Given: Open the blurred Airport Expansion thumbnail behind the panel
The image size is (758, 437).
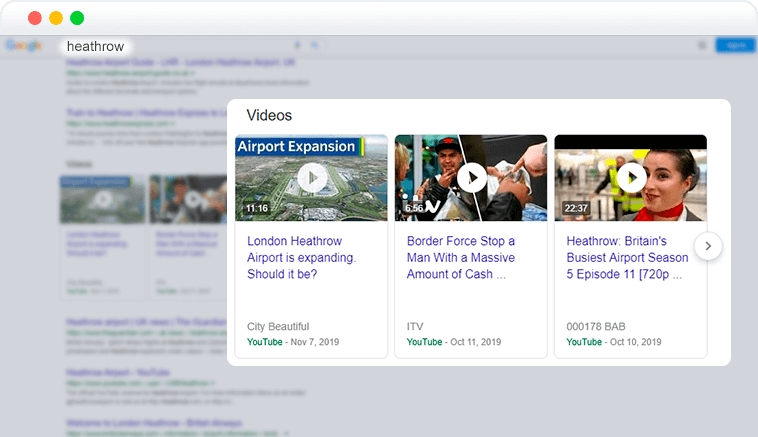Looking at the screenshot, I should tap(102, 199).
